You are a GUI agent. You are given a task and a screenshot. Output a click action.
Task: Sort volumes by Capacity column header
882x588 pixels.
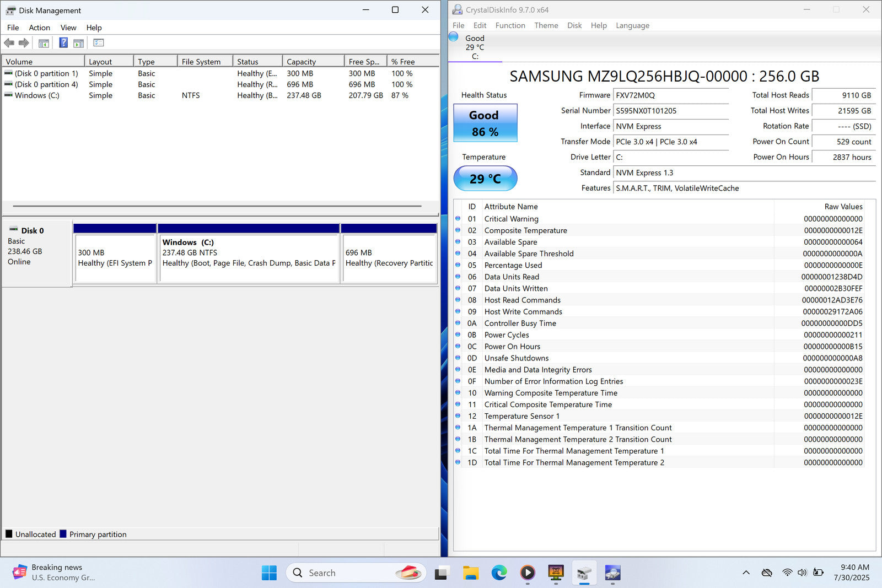point(313,62)
